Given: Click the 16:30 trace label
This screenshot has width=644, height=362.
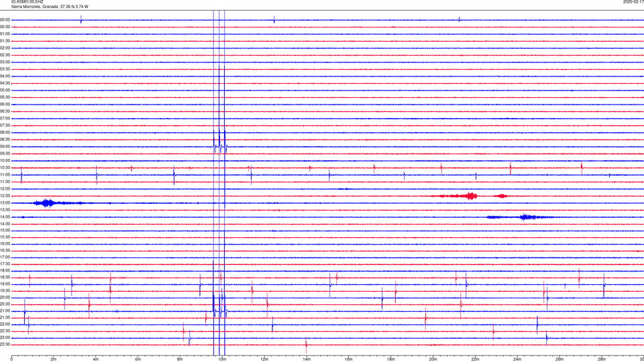Looking at the screenshot, I should [5, 250].
